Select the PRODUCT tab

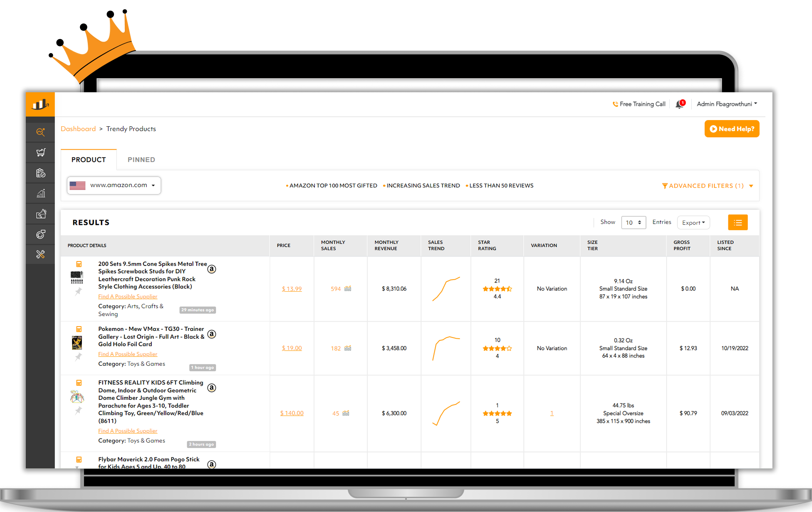(x=89, y=160)
